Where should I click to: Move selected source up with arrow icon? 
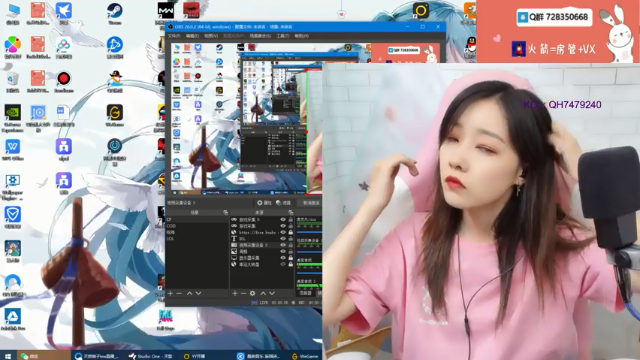tap(263, 293)
